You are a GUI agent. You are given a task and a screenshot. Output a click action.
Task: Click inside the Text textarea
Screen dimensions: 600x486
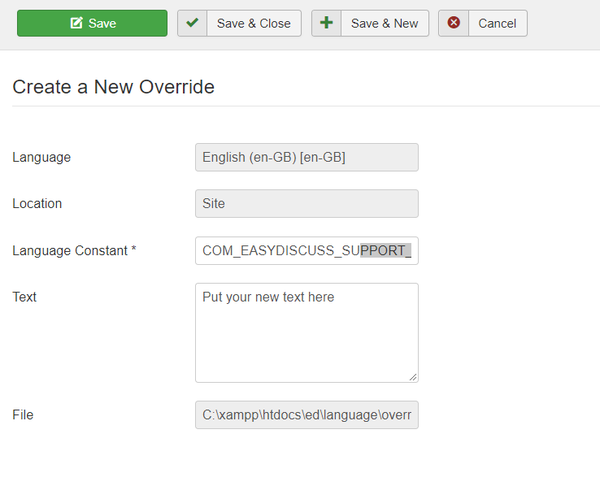[x=307, y=333]
